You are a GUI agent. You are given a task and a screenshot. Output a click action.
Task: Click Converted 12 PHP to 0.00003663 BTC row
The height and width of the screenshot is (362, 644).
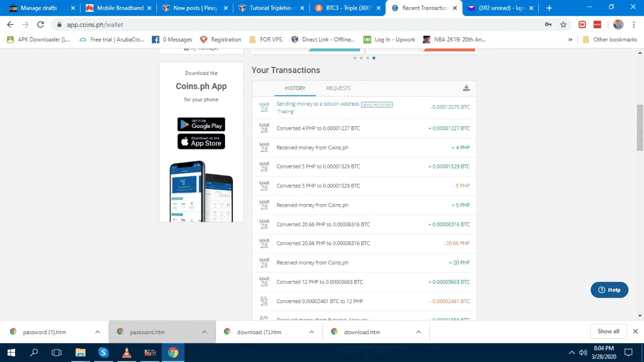tap(364, 282)
